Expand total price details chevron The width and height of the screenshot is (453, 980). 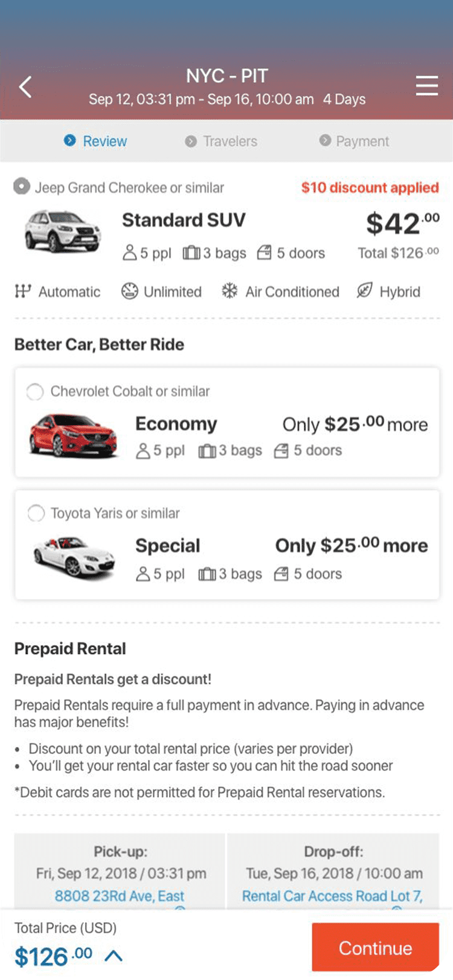click(x=114, y=956)
